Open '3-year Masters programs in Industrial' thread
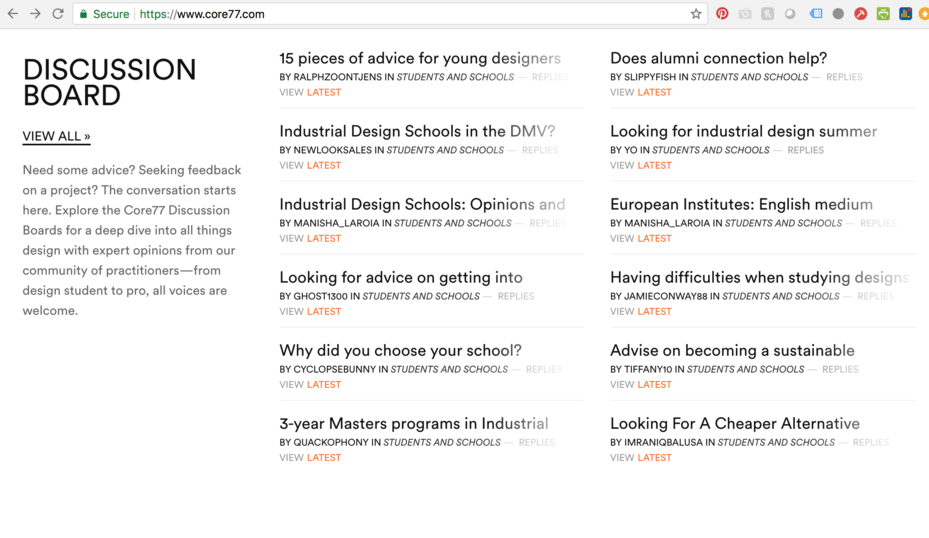 [x=414, y=424]
